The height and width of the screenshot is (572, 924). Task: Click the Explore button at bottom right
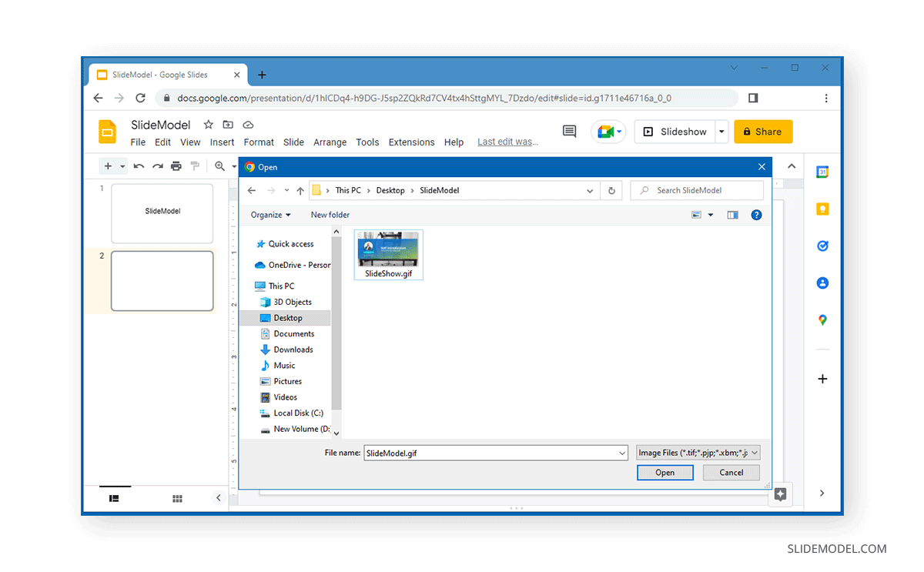pos(780,495)
